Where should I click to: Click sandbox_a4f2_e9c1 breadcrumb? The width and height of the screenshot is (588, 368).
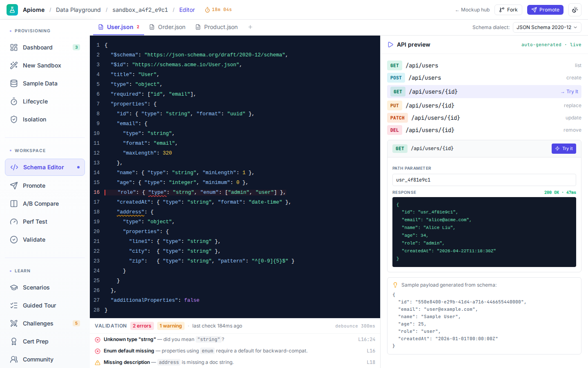[140, 10]
